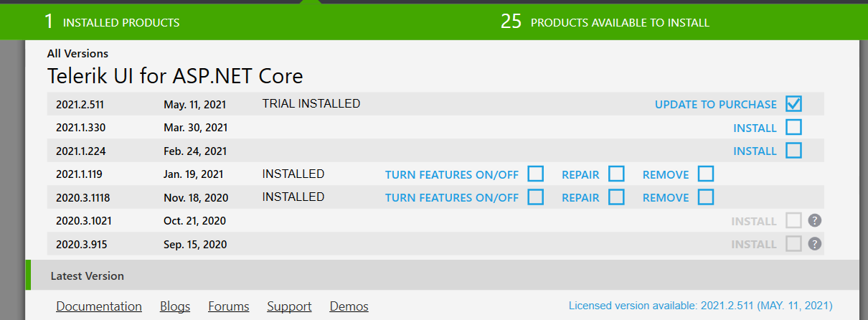
Task: Tick Turn Features On/Off box for 2021.1.119
Action: click(x=535, y=174)
